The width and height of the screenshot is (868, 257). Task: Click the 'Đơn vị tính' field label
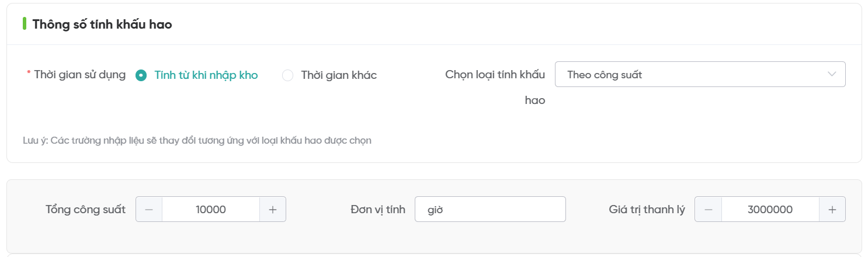378,210
